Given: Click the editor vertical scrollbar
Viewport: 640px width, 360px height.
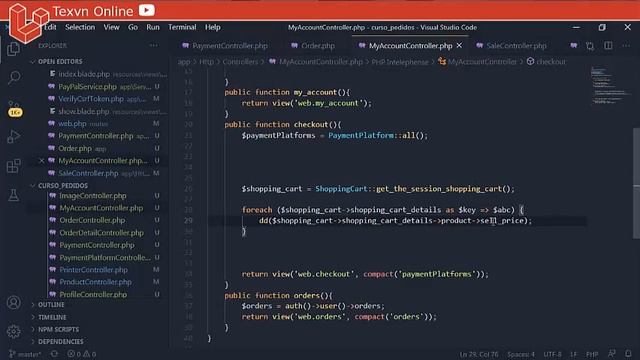Looking at the screenshot, I should point(636,184).
